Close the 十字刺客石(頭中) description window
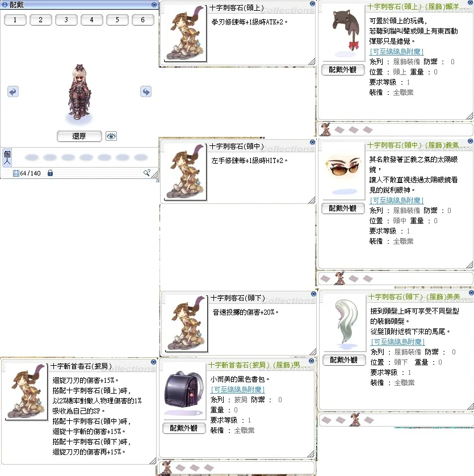474x476 pixels. [x=312, y=142]
